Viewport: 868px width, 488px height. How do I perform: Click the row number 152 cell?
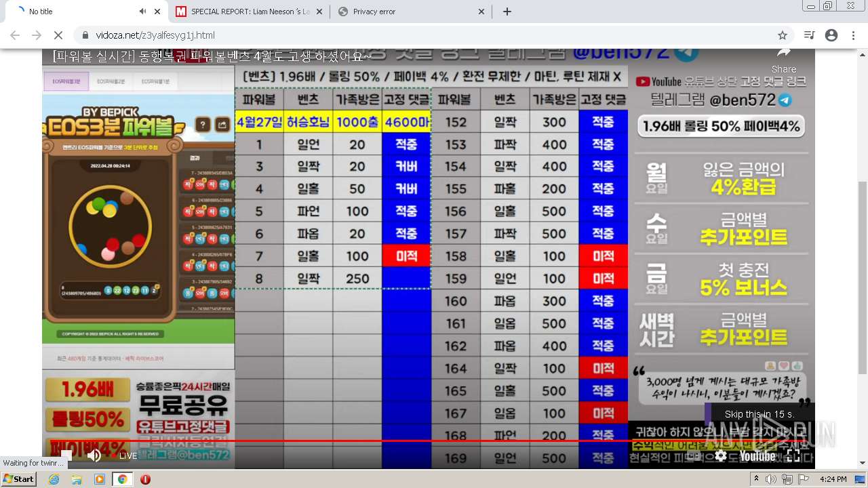pyautogui.click(x=456, y=122)
